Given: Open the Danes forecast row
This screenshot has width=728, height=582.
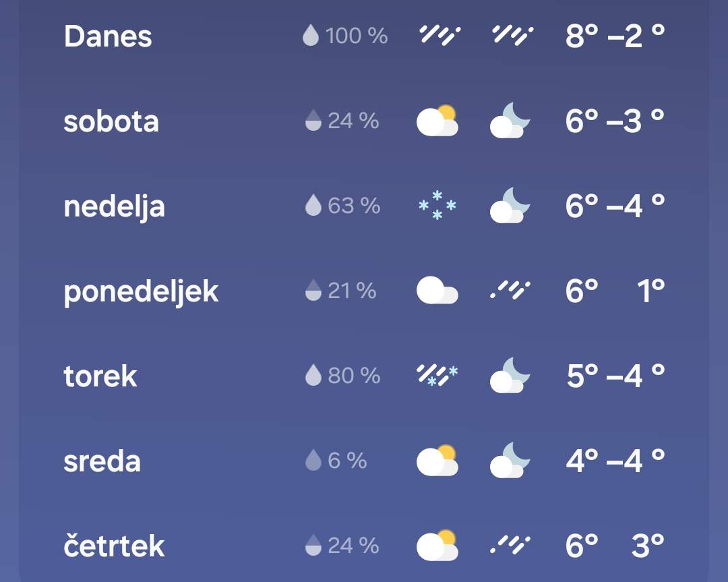Looking at the screenshot, I should coord(364,36).
